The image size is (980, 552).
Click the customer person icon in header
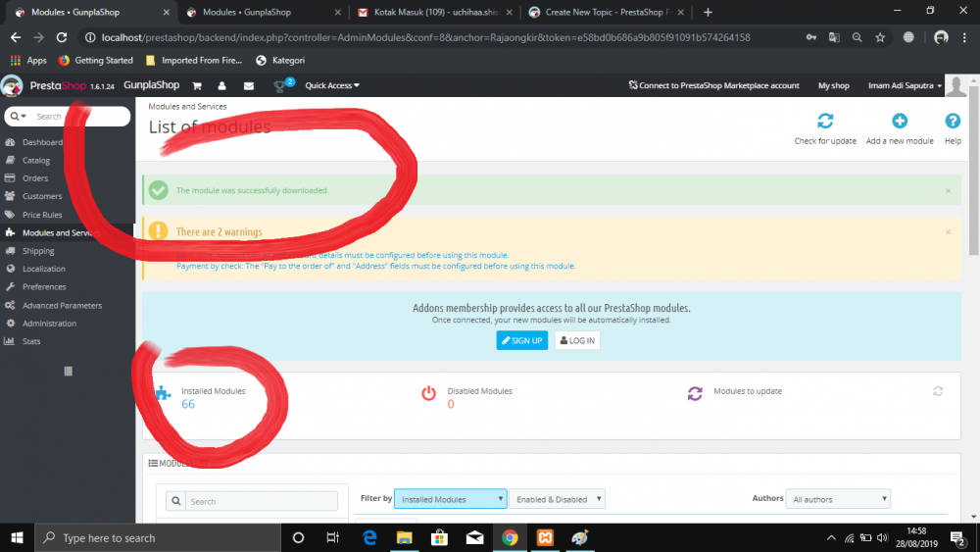click(x=221, y=85)
